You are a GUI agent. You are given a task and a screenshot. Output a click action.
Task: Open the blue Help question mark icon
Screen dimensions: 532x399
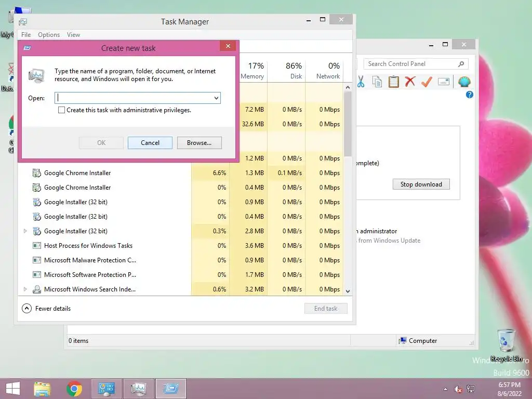[x=470, y=95]
